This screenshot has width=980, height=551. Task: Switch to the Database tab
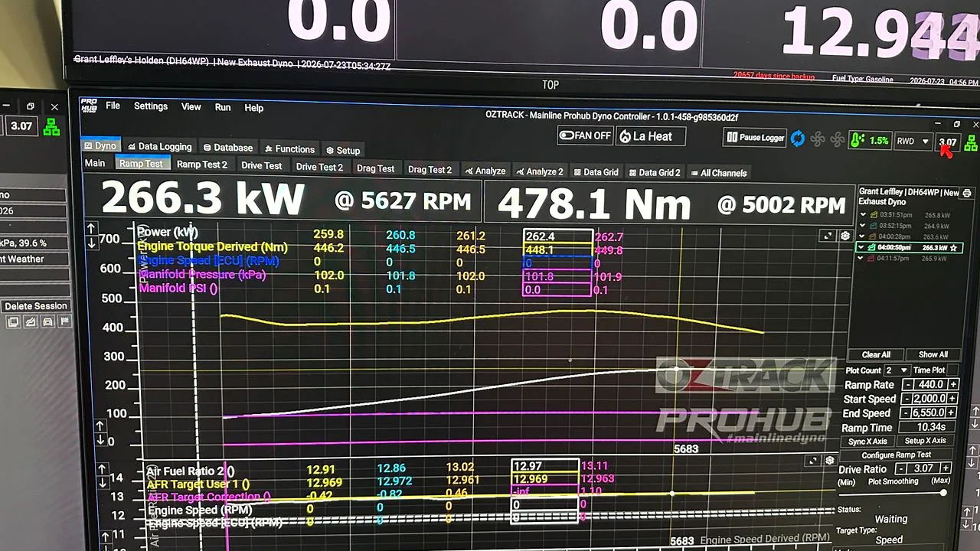coord(228,148)
